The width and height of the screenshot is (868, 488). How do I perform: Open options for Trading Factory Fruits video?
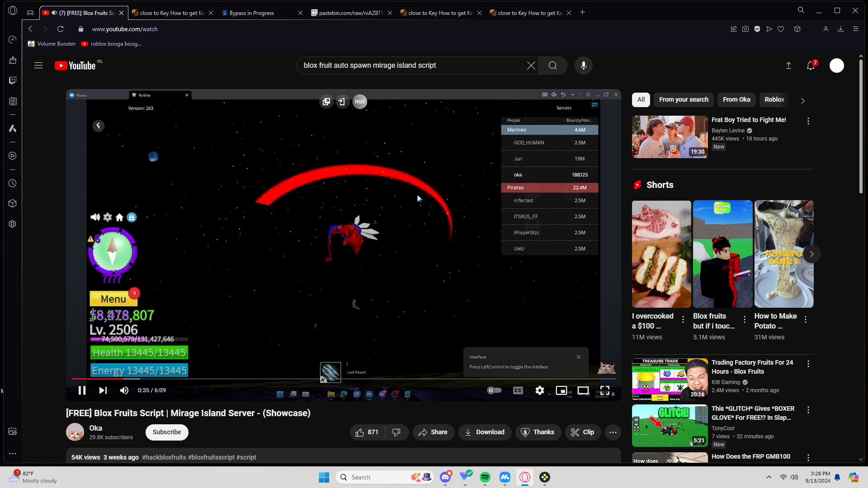[x=808, y=364]
